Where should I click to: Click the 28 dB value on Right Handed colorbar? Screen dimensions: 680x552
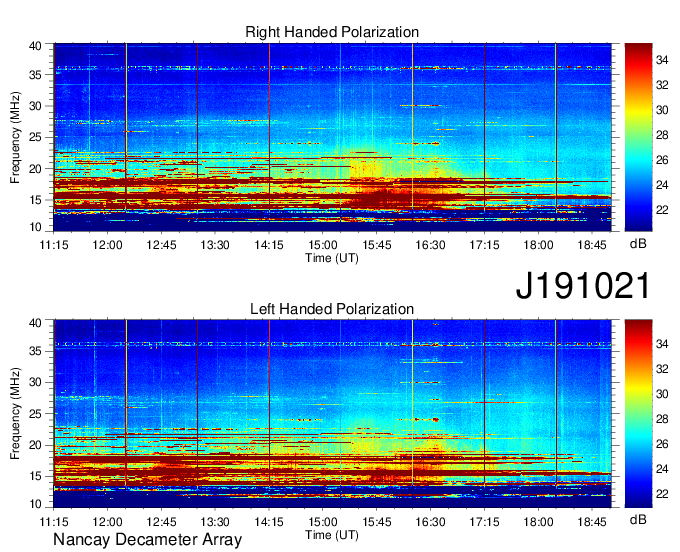pyautogui.click(x=662, y=135)
